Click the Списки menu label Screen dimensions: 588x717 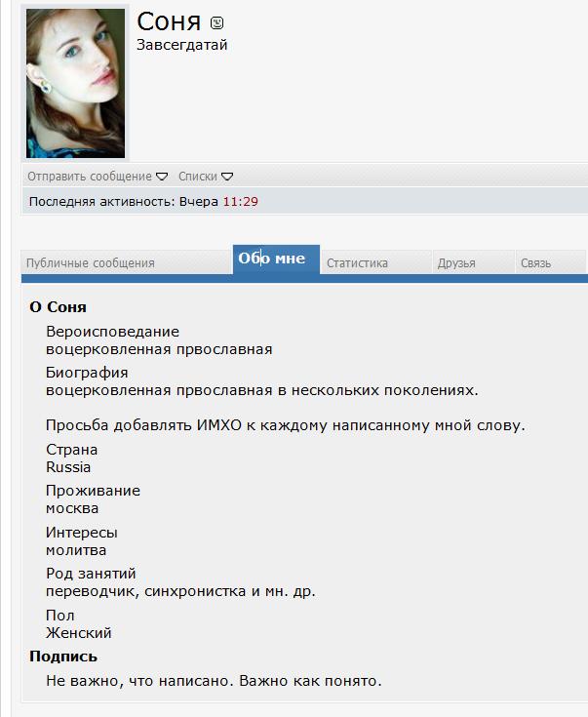(x=198, y=177)
